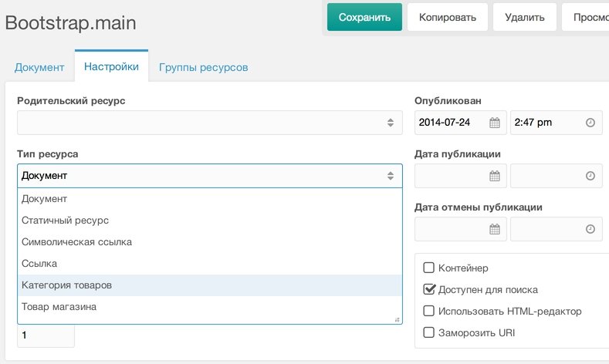The height and width of the screenshot is (364, 609).
Task: Switch to the Документ tab
Action: (39, 67)
